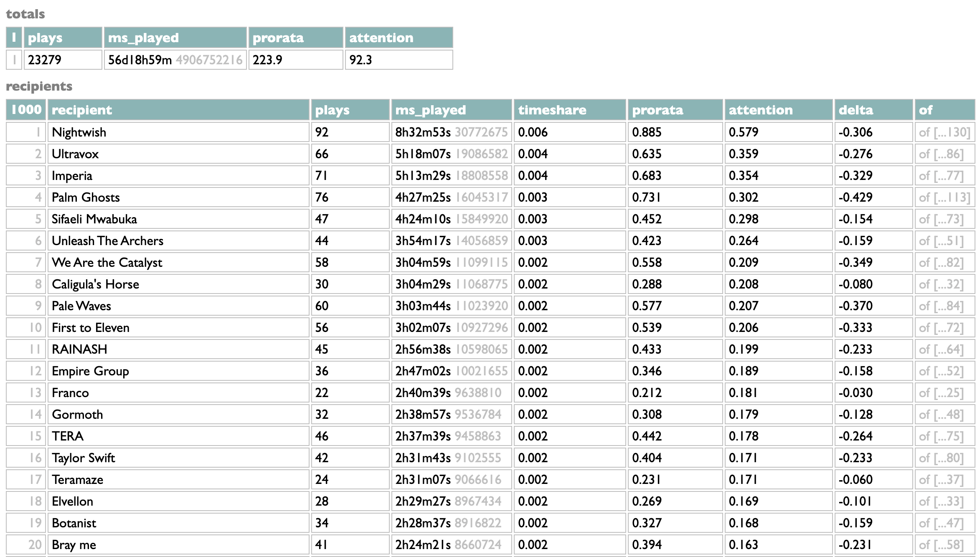Click the 'recipients' section heading
This screenshot has height=557, width=980.
click(x=39, y=86)
